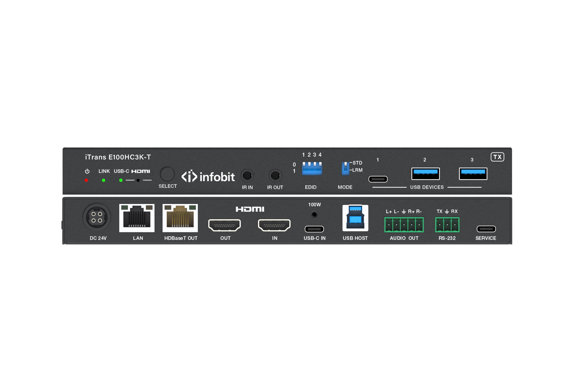This screenshot has width=574, height=392.
Task: Click the HDBaseT OUT port
Action: point(180,218)
